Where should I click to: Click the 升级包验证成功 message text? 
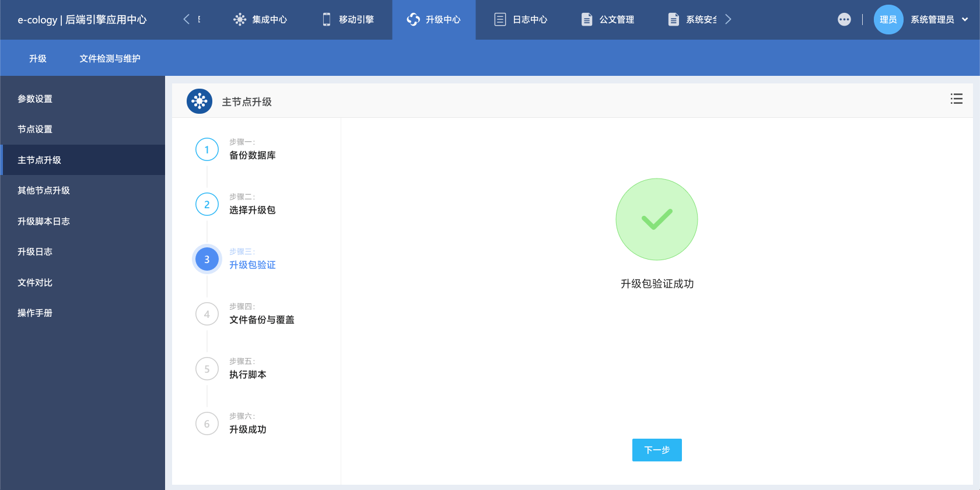[657, 283]
